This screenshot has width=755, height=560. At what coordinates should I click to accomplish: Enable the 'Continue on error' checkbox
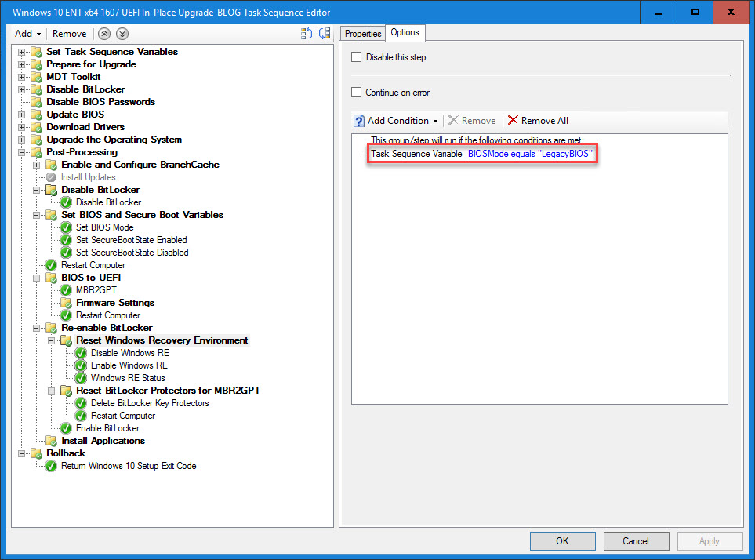(357, 93)
